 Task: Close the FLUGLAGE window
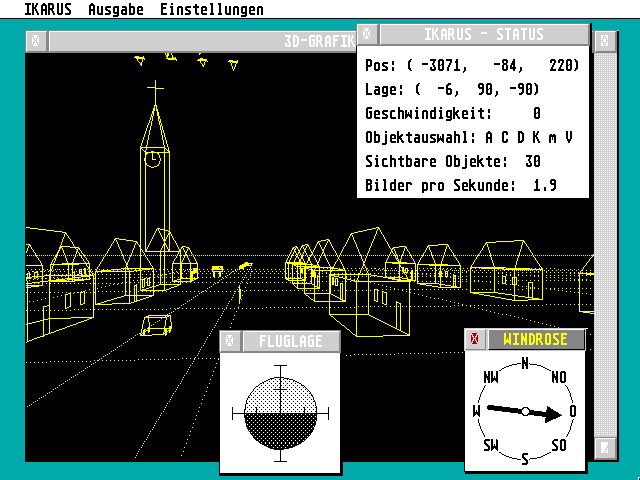pos(230,341)
